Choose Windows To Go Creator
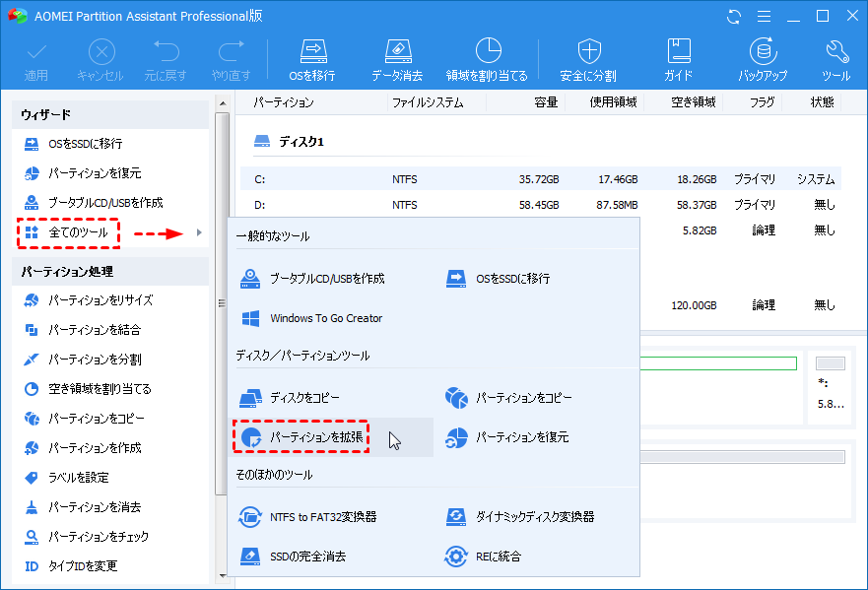 311,318
